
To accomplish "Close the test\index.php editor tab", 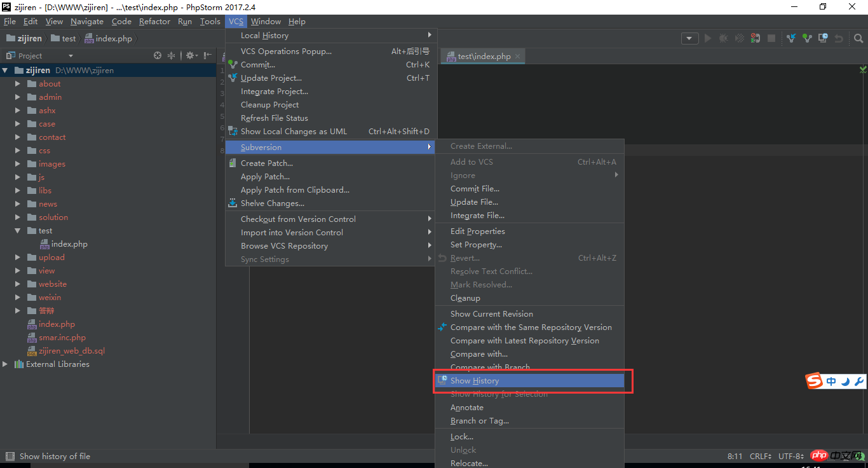I will [517, 57].
